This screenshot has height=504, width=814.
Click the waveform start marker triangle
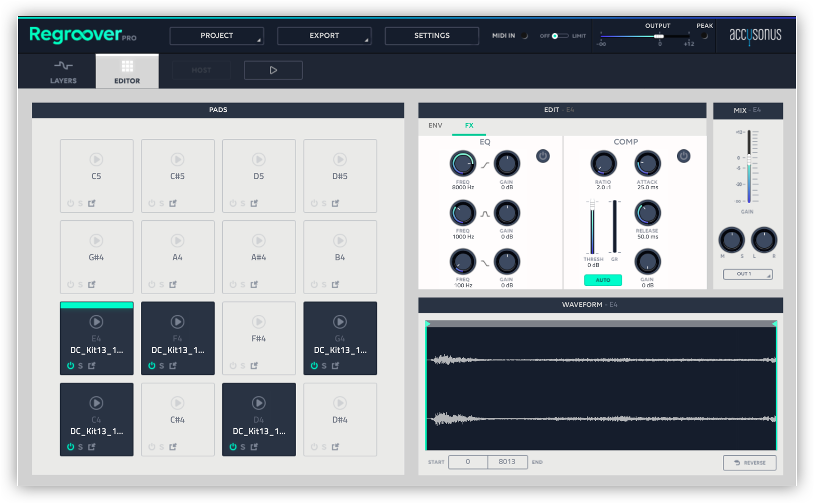(x=428, y=324)
